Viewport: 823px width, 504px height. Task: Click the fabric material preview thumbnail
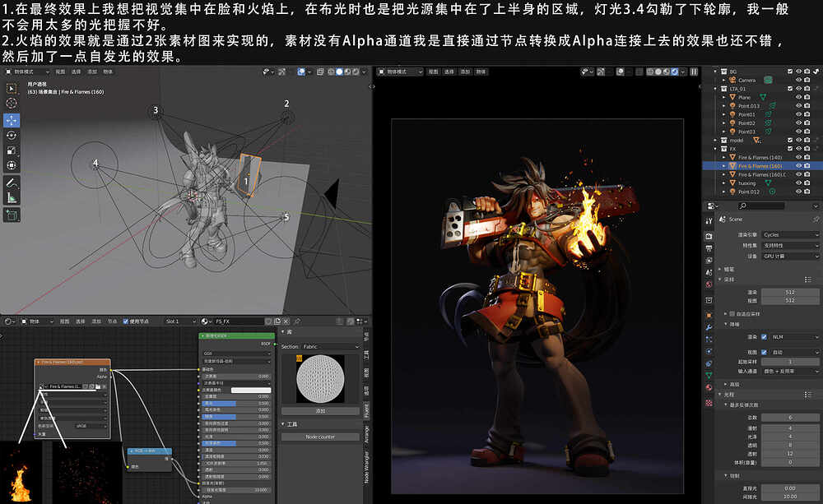click(320, 379)
